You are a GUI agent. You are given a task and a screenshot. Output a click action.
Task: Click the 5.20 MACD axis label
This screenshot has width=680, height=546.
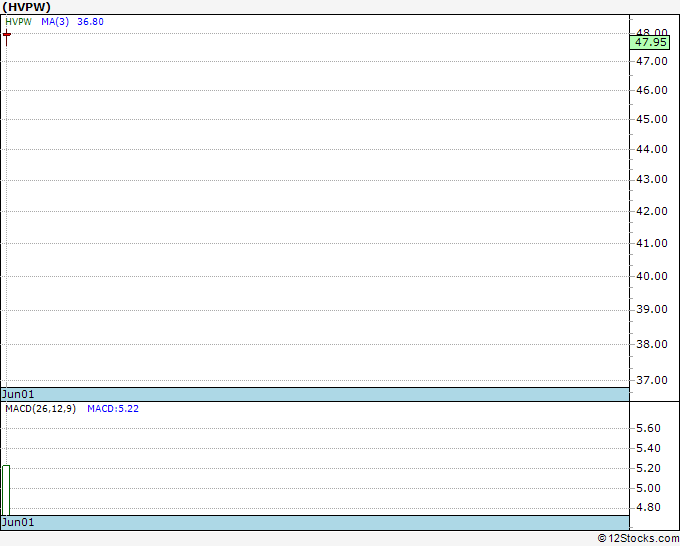pyautogui.click(x=648, y=468)
